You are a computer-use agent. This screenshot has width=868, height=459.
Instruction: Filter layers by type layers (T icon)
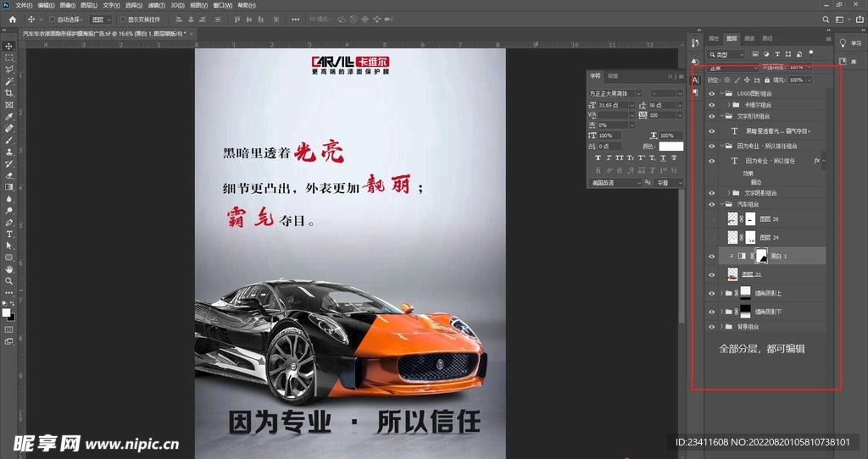point(777,54)
